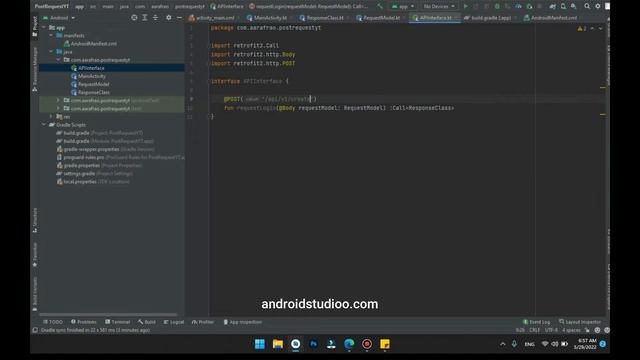
Task: Click the Select Opened File target icon
Action: click(134, 18)
